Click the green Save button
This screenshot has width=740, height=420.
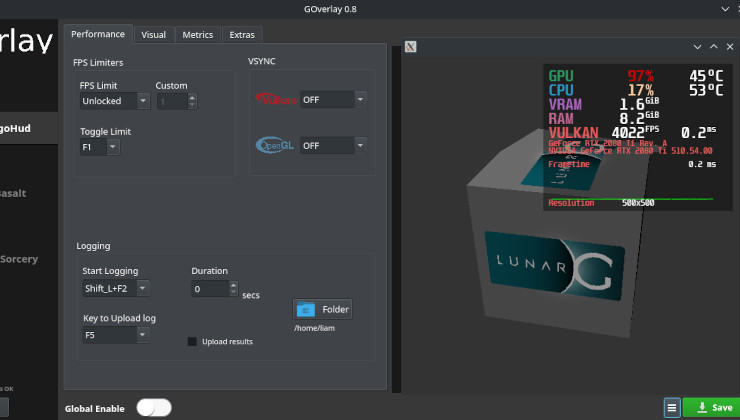tap(712, 408)
